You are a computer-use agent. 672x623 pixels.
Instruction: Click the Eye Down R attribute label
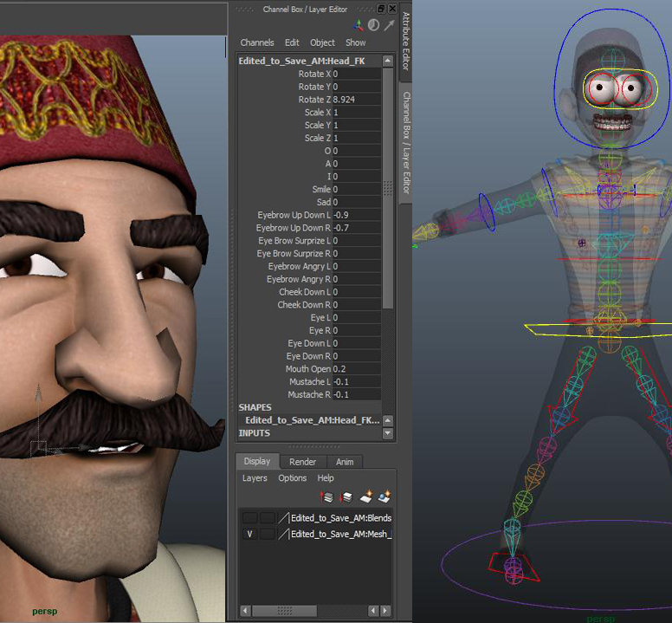[308, 356]
